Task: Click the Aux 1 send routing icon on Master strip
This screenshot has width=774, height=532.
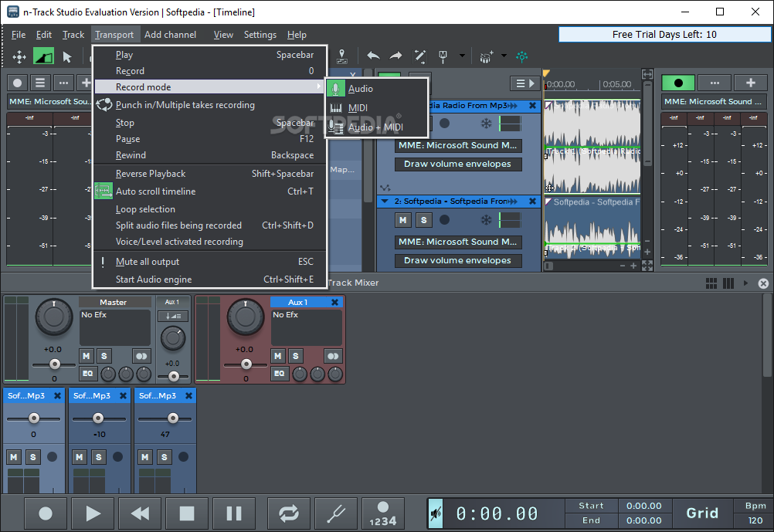Action: pyautogui.click(x=173, y=316)
